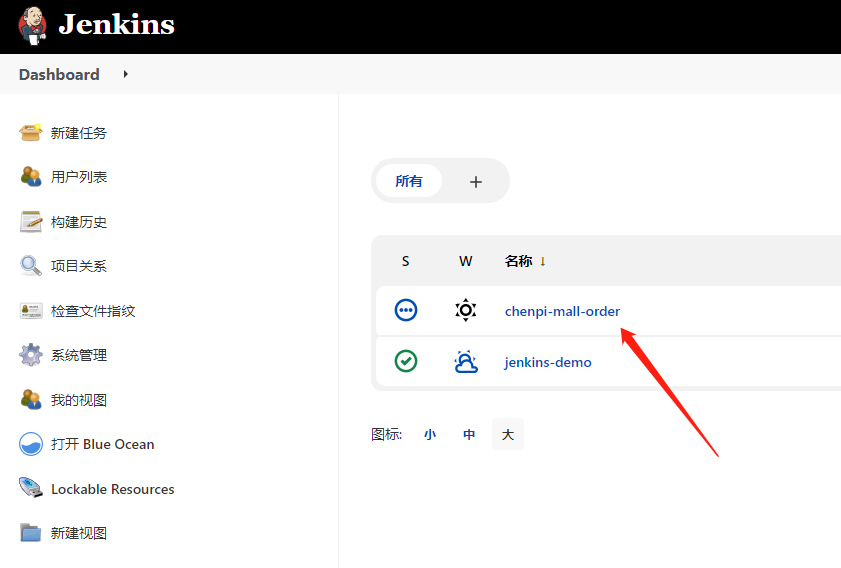Image resolution: width=841 pixels, height=568 pixels.
Task: Open the 打开 Blue Ocean link
Action: (x=102, y=444)
